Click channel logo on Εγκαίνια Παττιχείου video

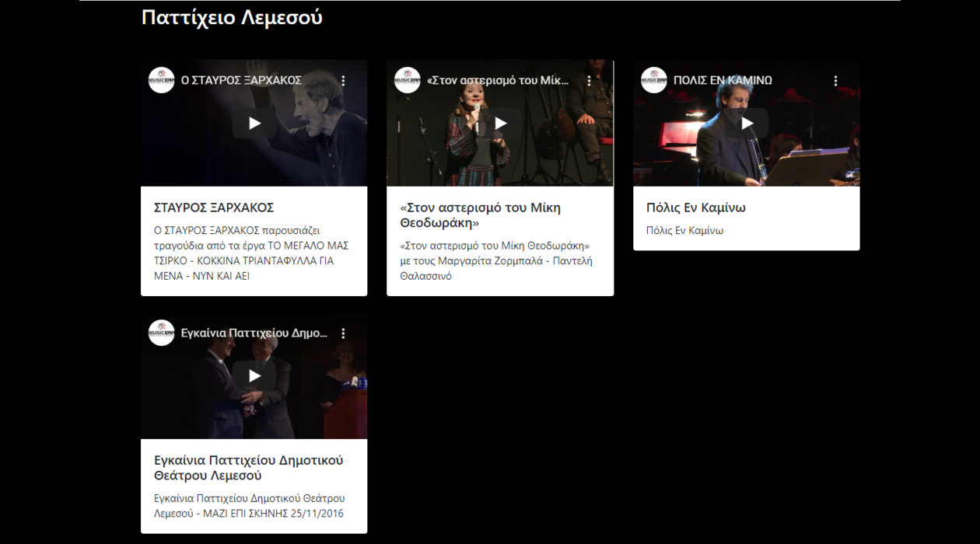pyautogui.click(x=162, y=333)
